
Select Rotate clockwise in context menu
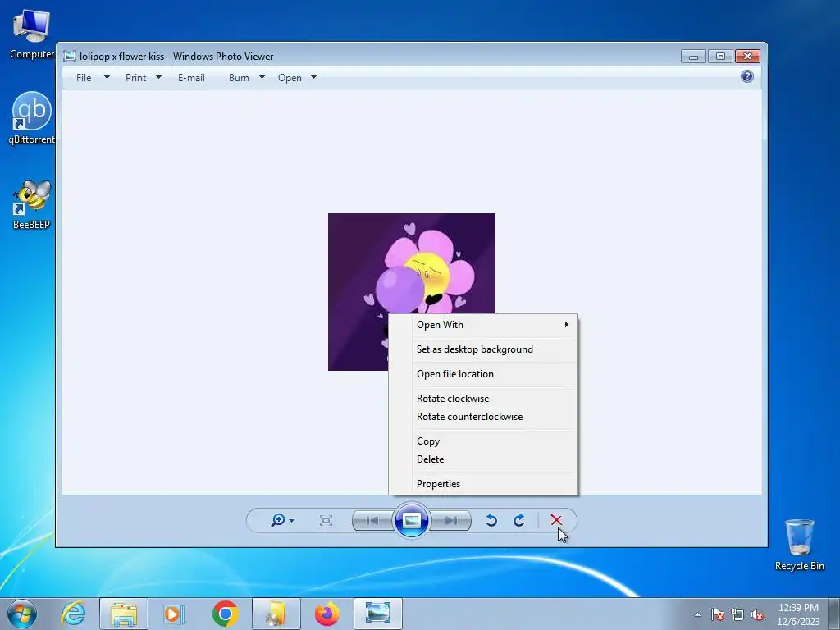483,399
